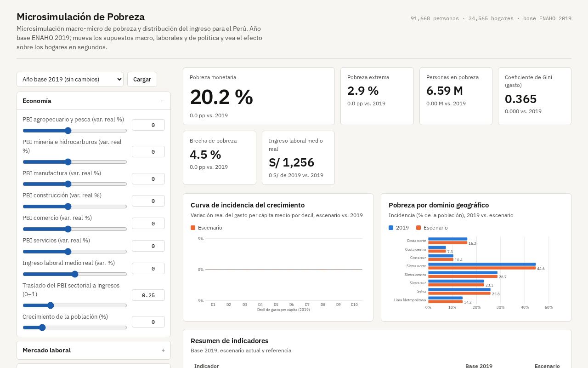Toggle the Escenario legend in geographic poverty chart
The image size is (588, 368).
pyautogui.click(x=432, y=228)
